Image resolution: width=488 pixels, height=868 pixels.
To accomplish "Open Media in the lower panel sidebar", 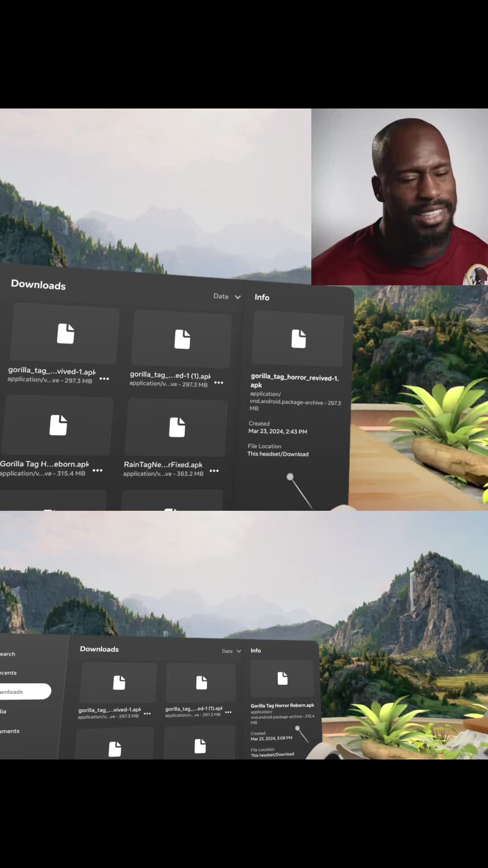I will 3,712.
